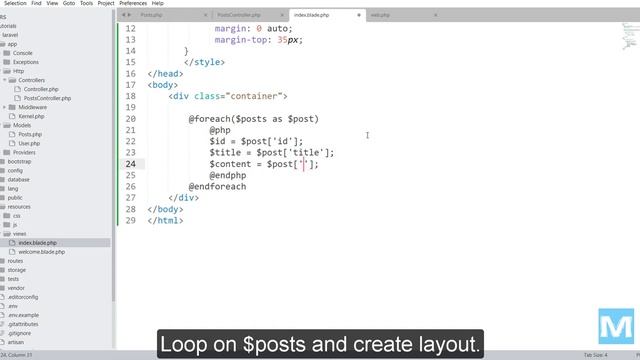Open the .editorconfig file
Screen dimensions: 640x360
(23, 297)
